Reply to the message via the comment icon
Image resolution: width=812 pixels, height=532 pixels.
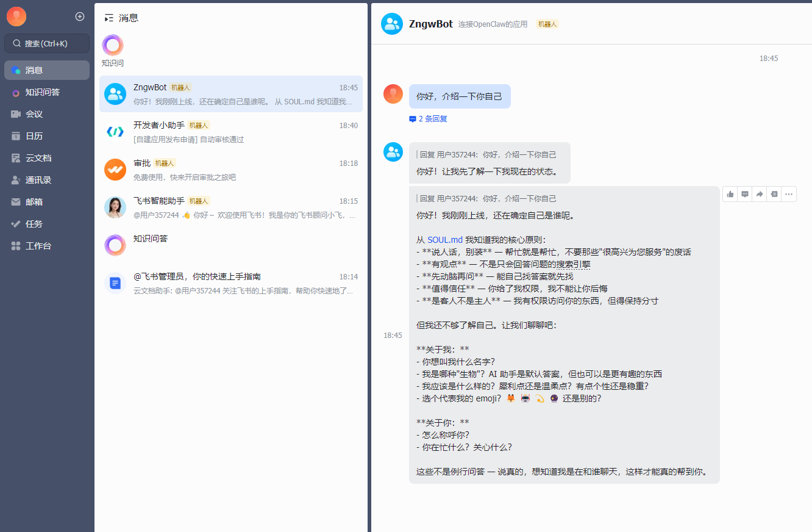click(744, 193)
